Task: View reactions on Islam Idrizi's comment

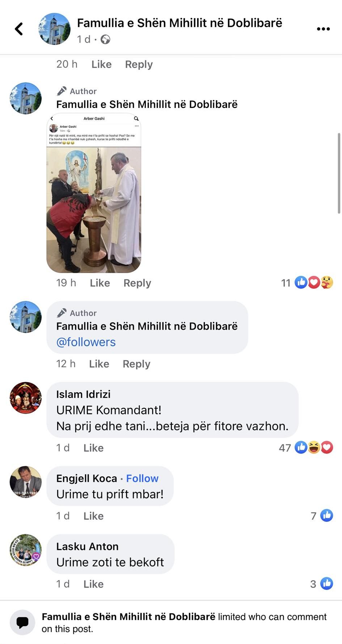Action: tap(306, 448)
